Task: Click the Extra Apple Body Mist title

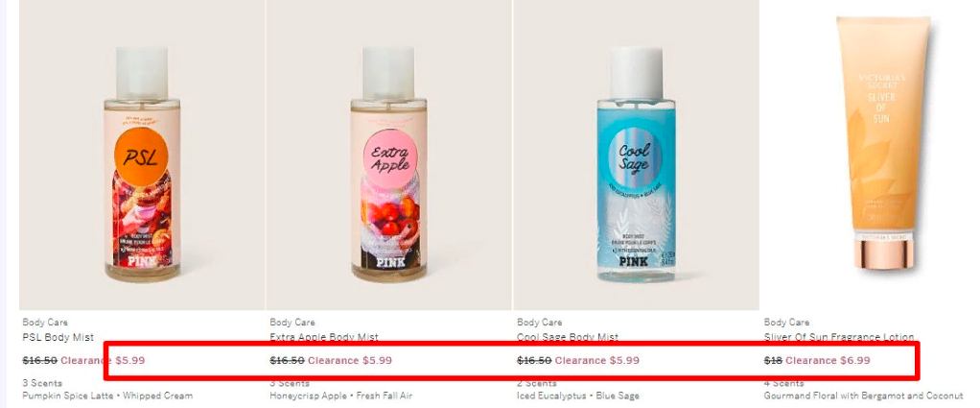Action: pos(324,337)
